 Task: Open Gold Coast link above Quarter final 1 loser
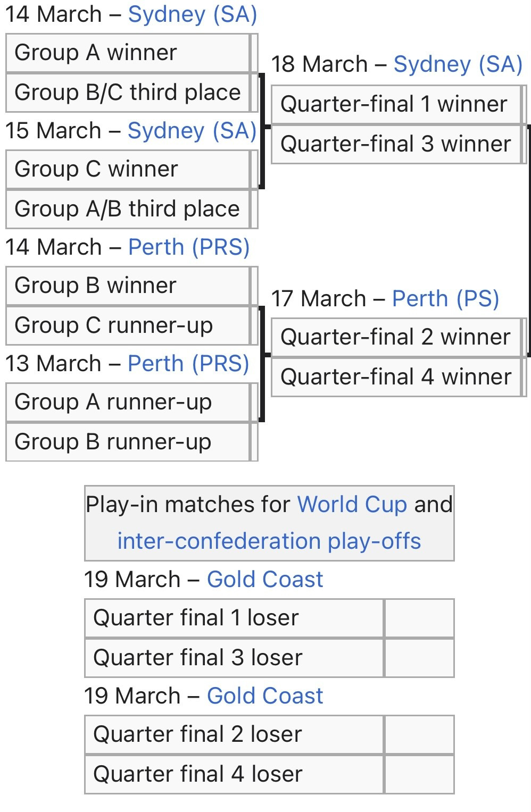(265, 580)
